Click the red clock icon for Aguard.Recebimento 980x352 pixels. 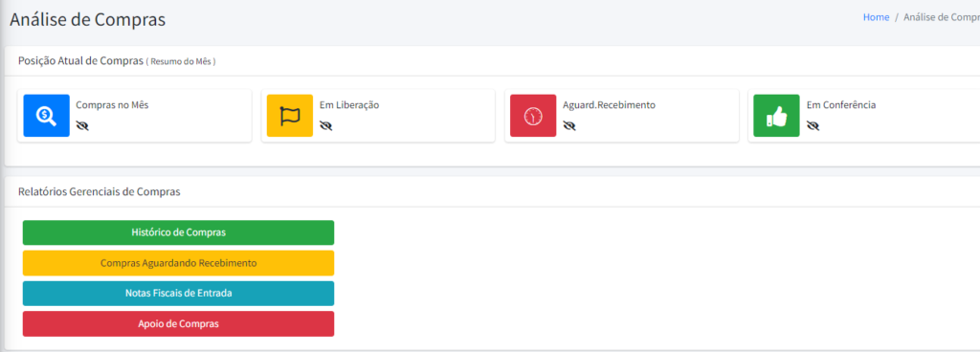point(533,116)
